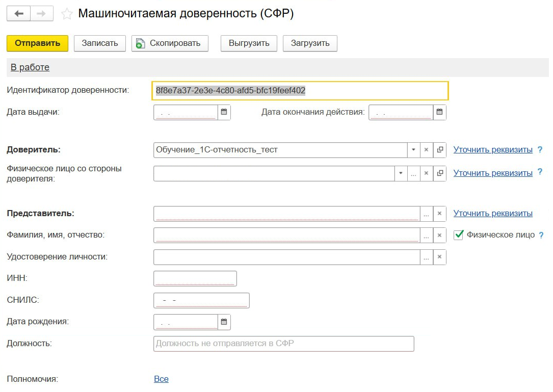This screenshot has height=392, width=553.
Task: Open calendar for Дата рождения field
Action: (224, 322)
